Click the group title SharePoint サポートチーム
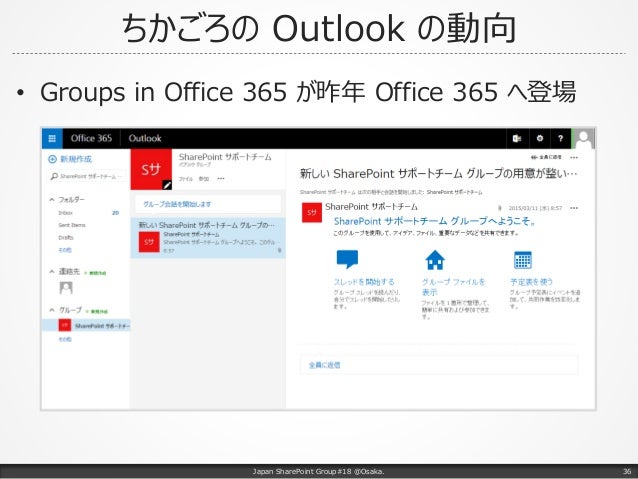The height and width of the screenshot is (479, 638). coord(225,157)
